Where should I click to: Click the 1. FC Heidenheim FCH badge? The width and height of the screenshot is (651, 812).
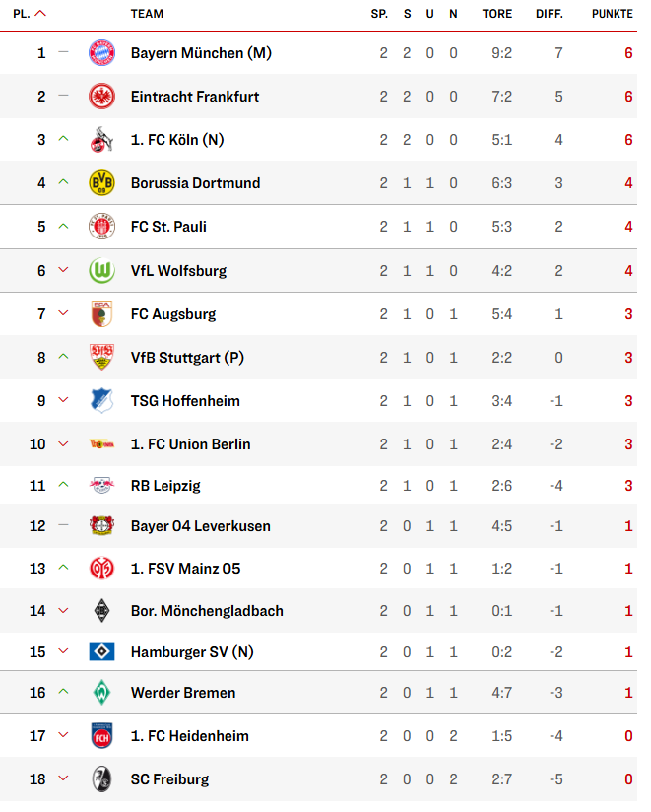click(102, 736)
